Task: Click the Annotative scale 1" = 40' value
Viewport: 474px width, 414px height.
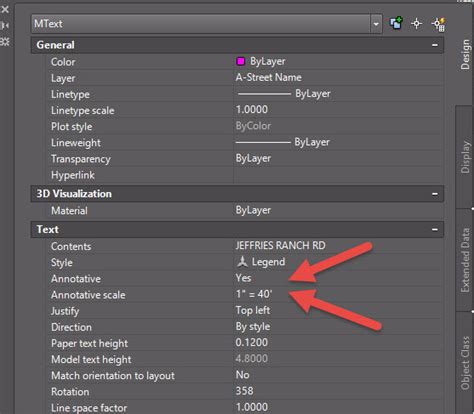Action: click(254, 294)
